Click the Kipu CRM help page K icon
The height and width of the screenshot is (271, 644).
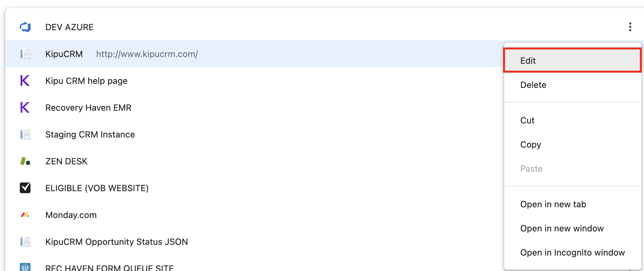click(x=25, y=81)
